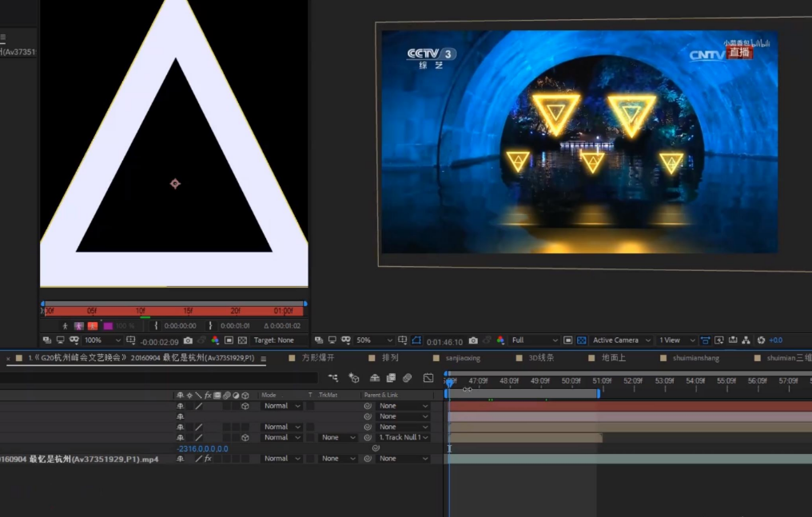
Task: Open the purple overlay color swatch
Action: tap(108, 326)
